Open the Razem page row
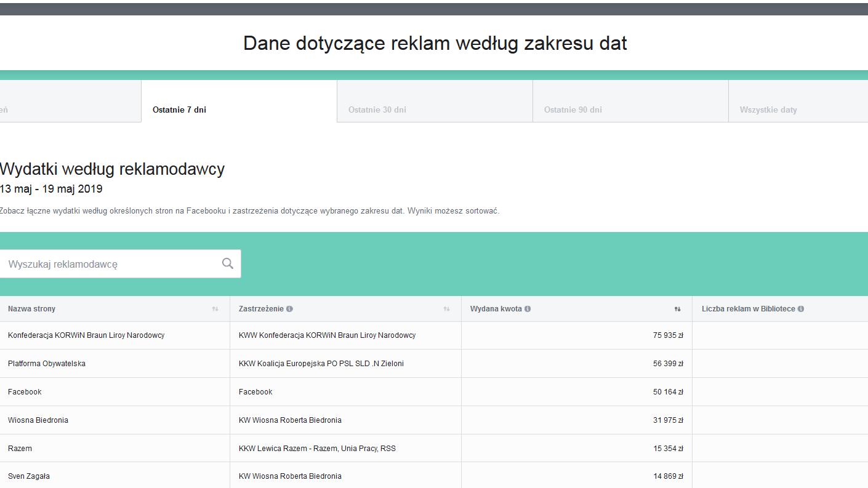Image resolution: width=868 pixels, height=488 pixels. [x=20, y=449]
